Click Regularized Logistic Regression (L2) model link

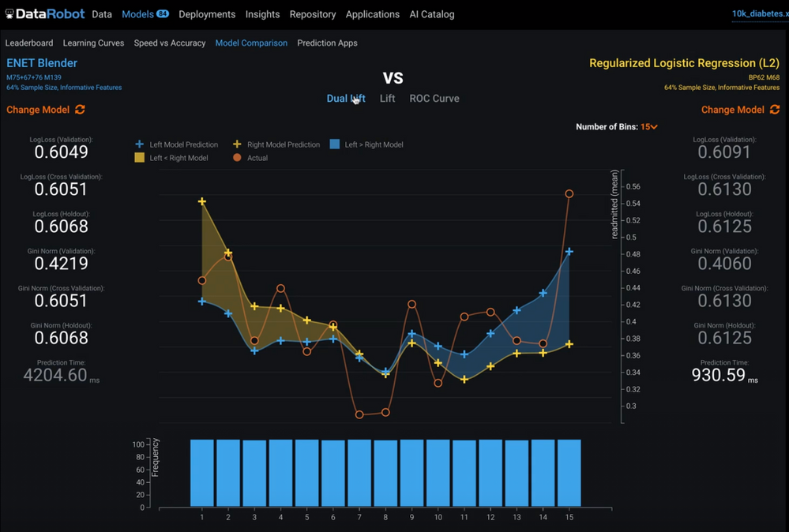tap(684, 63)
